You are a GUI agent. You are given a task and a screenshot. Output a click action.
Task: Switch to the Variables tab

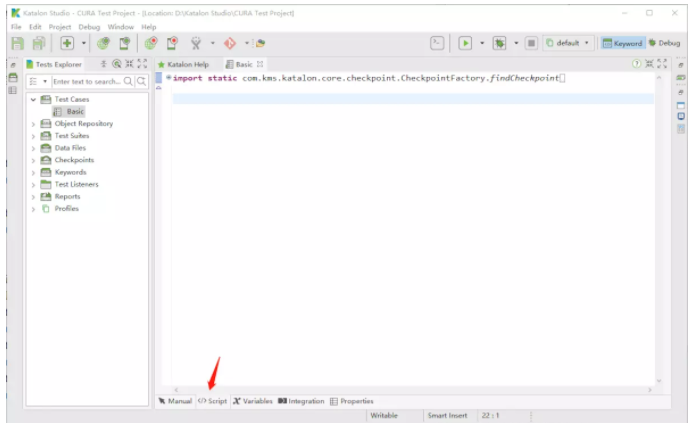[252, 401]
